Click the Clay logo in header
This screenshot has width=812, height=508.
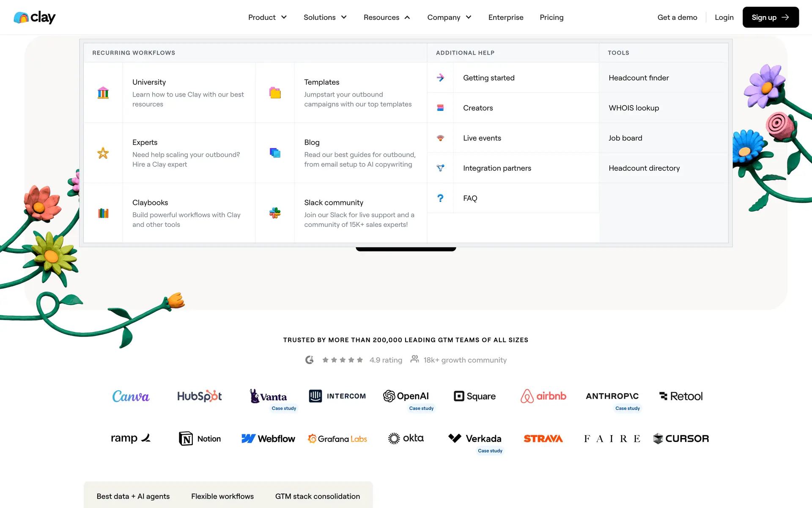(x=35, y=17)
